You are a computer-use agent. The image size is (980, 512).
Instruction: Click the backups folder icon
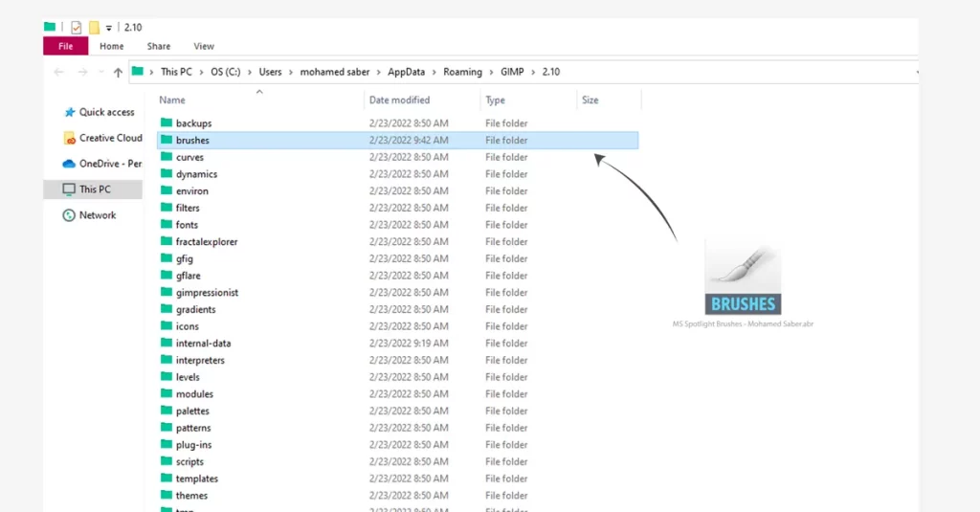click(167, 122)
